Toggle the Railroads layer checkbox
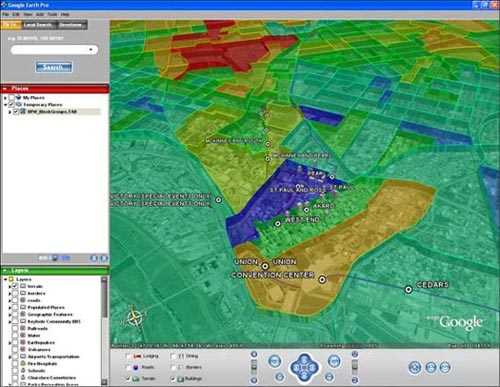Image resolution: width=500 pixels, height=387 pixels. coord(15,328)
